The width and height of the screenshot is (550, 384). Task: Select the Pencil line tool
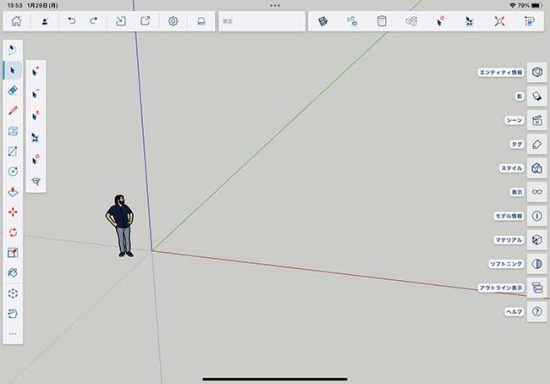[13, 110]
